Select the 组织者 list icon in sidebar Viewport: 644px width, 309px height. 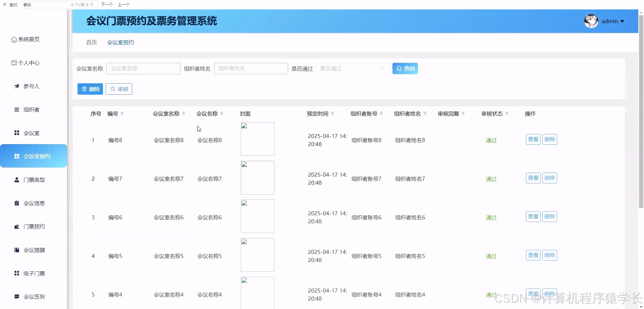16,109
